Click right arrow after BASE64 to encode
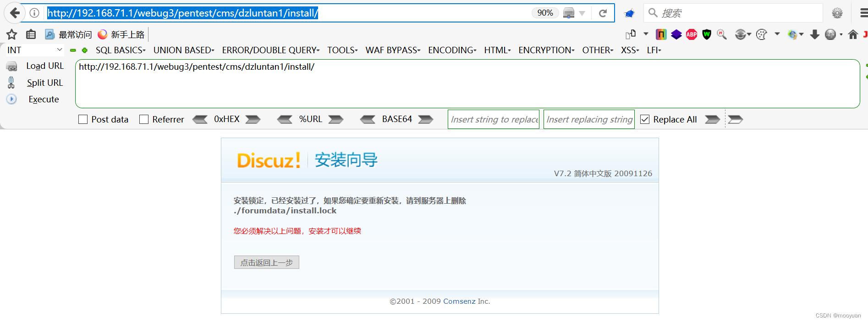This screenshot has height=323, width=868. 426,119
